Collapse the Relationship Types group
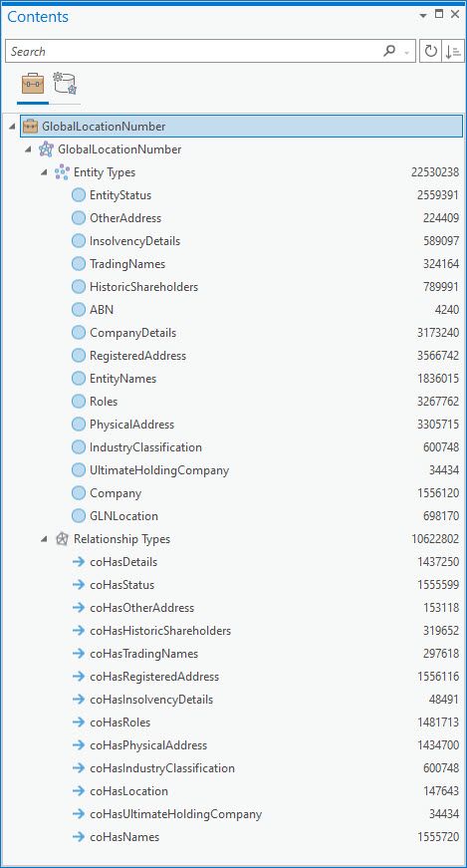This screenshot has width=467, height=868. pos(44,539)
